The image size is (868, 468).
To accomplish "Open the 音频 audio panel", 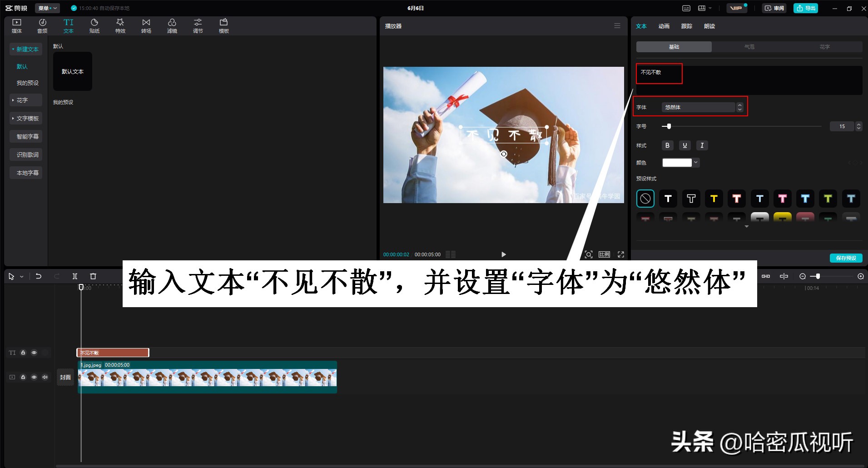I will (x=42, y=25).
